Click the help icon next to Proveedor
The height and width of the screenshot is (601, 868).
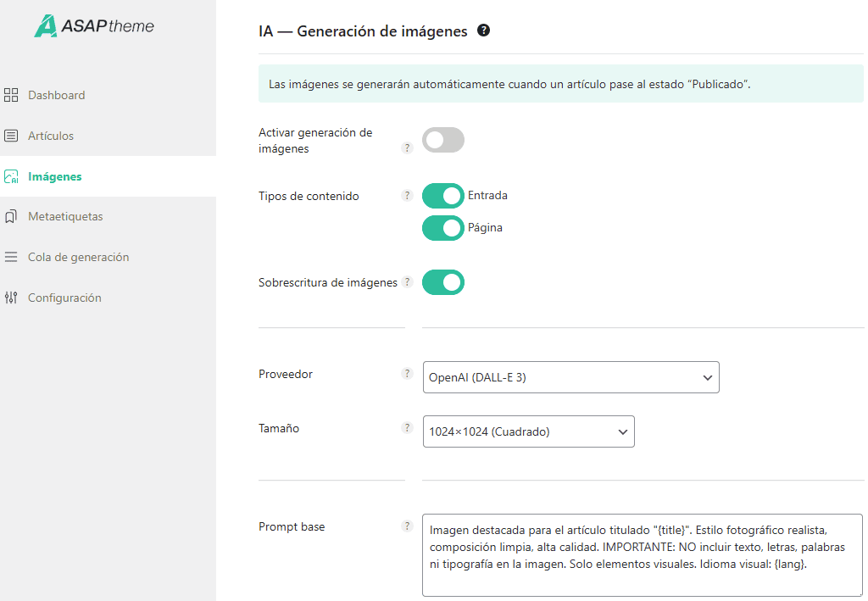407,374
